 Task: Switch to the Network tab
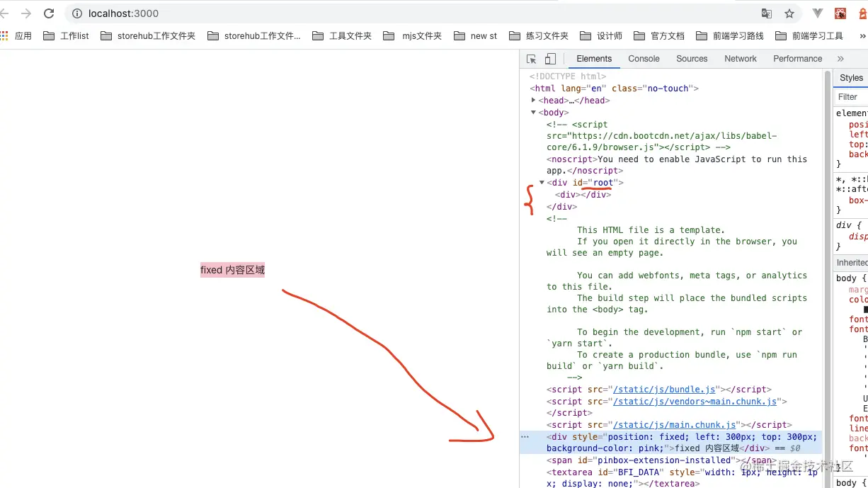pyautogui.click(x=741, y=59)
